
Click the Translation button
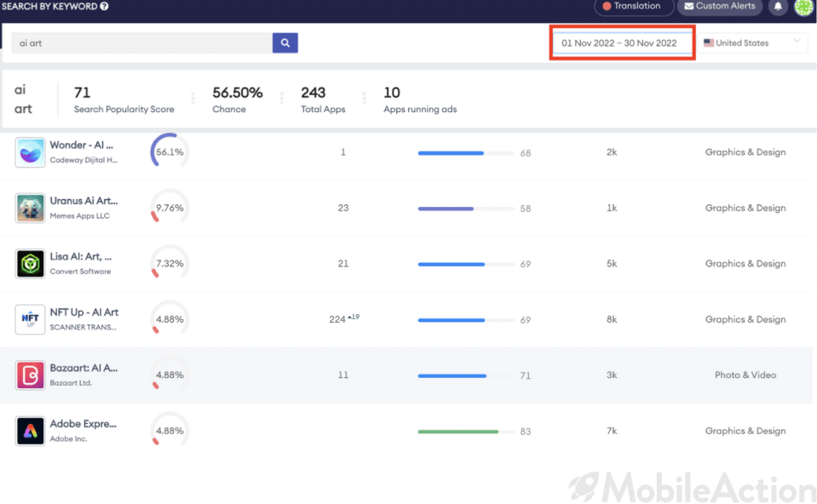click(634, 6)
